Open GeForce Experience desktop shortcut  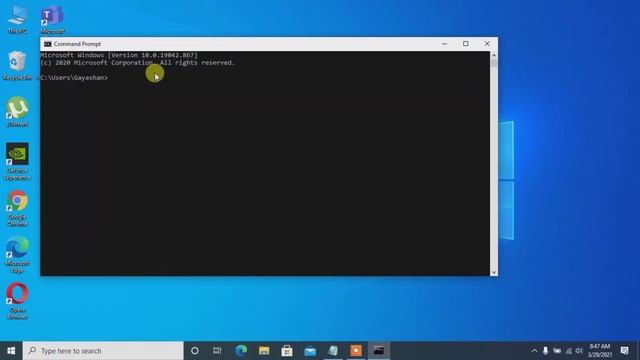click(x=17, y=162)
